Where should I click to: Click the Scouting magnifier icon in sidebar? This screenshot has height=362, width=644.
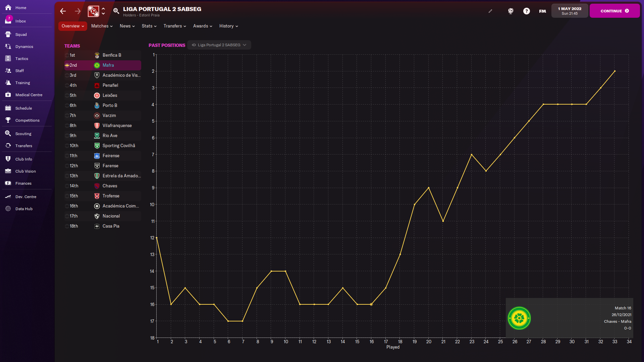pos(8,134)
